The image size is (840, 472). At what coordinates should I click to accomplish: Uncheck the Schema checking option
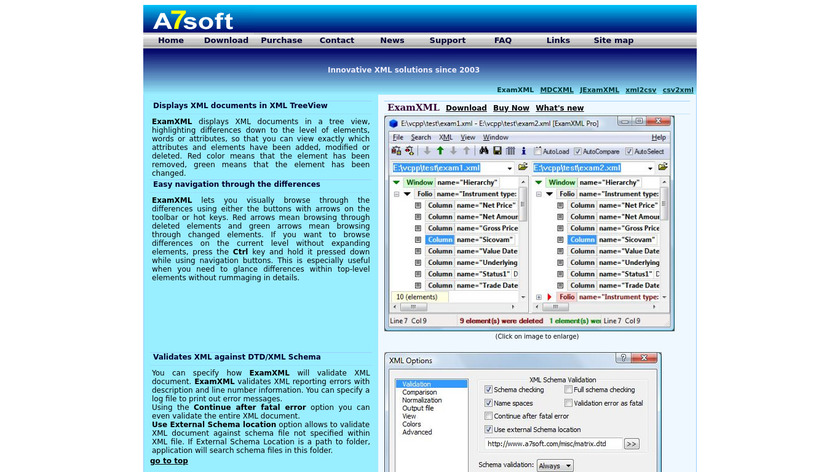488,389
